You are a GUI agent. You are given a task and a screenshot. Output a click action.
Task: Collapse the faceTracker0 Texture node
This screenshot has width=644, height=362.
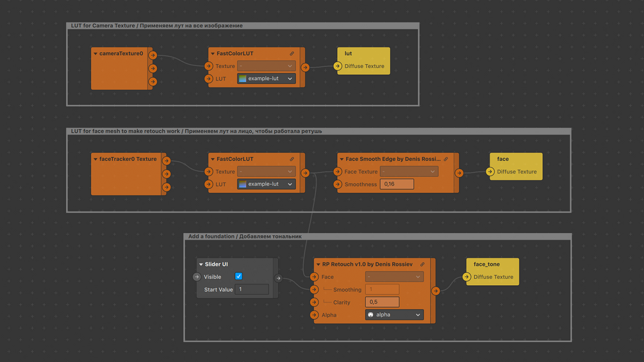pyautogui.click(x=95, y=159)
